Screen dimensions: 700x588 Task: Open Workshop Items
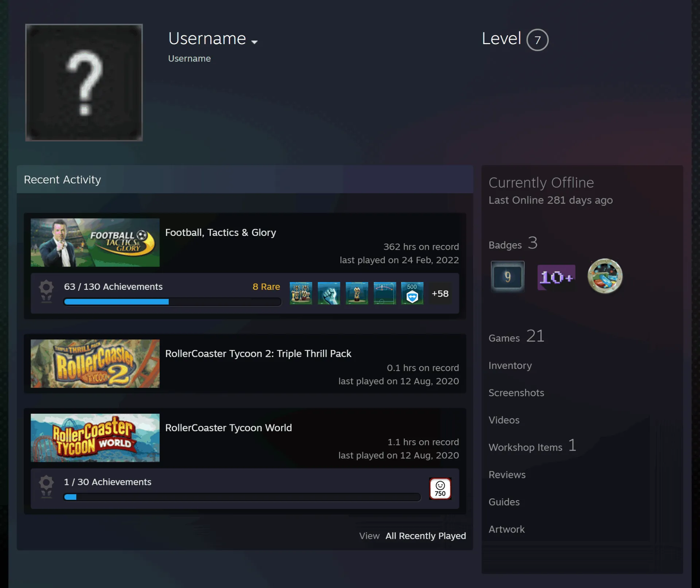pyautogui.click(x=533, y=446)
